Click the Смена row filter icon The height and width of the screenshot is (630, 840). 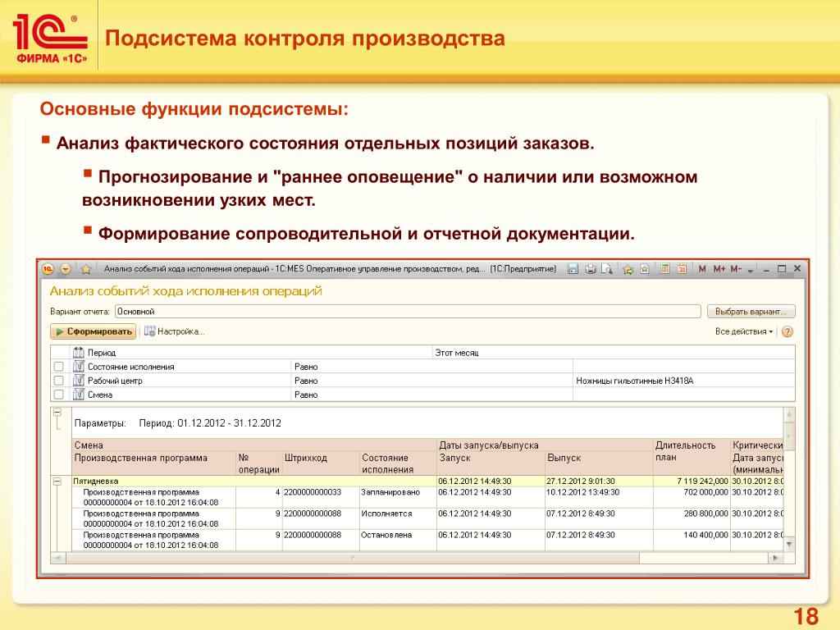click(x=79, y=395)
